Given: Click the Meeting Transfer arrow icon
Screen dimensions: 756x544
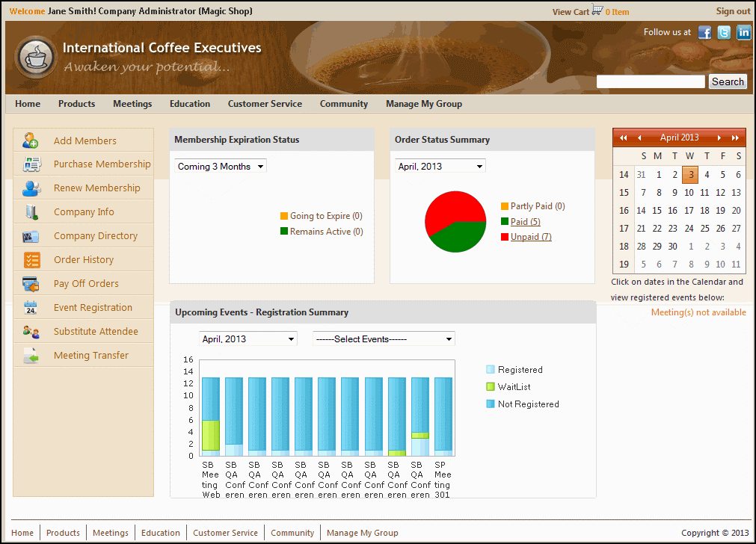Looking at the screenshot, I should coord(31,356).
